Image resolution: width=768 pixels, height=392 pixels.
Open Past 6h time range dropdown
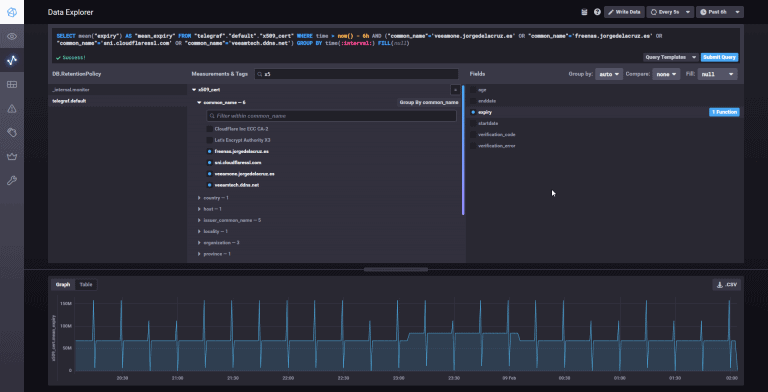(720, 12)
